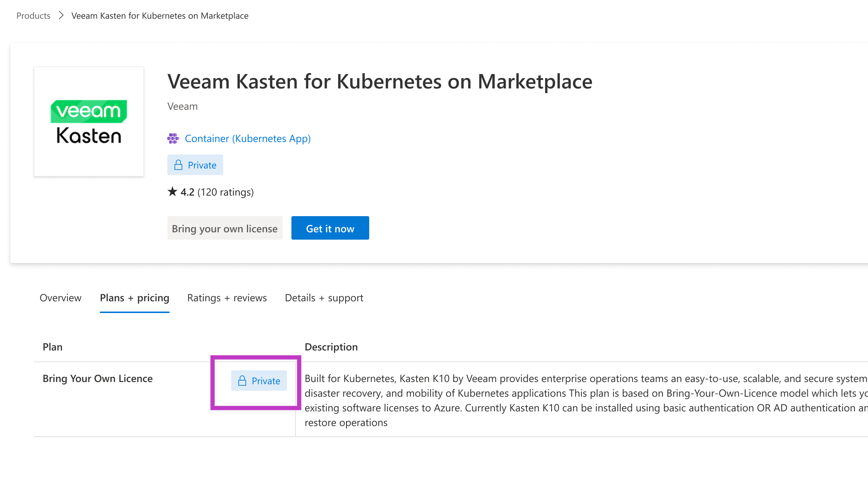Screen dimensions: 868x480
Task: Go to Details + support tab
Action: click(324, 298)
